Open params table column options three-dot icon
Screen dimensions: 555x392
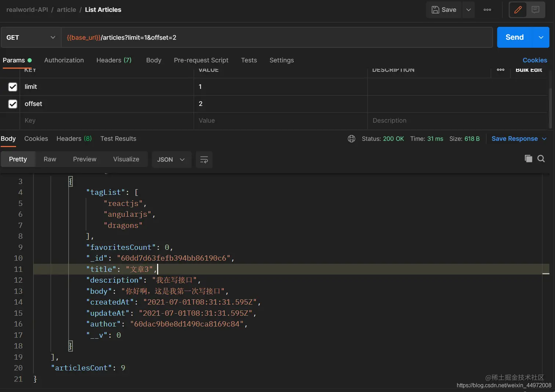(500, 70)
